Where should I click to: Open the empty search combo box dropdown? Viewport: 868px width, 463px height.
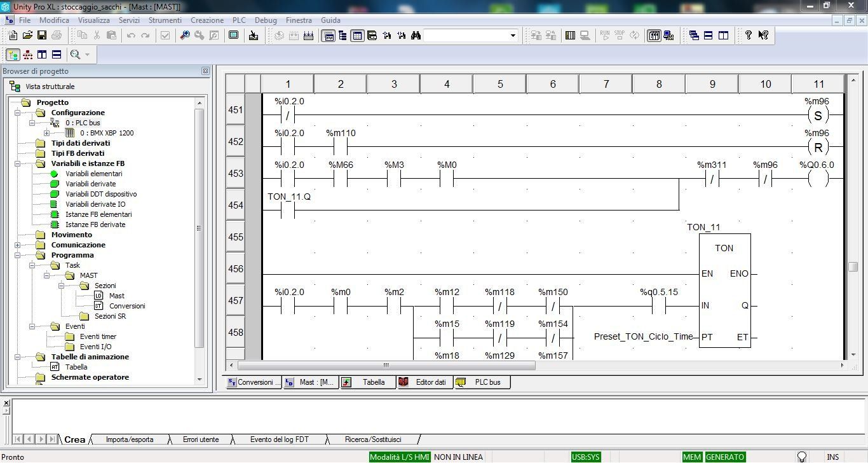click(513, 36)
